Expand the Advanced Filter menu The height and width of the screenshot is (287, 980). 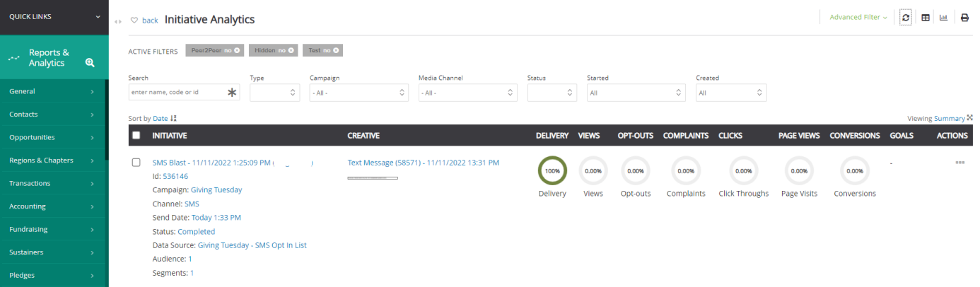tap(858, 18)
